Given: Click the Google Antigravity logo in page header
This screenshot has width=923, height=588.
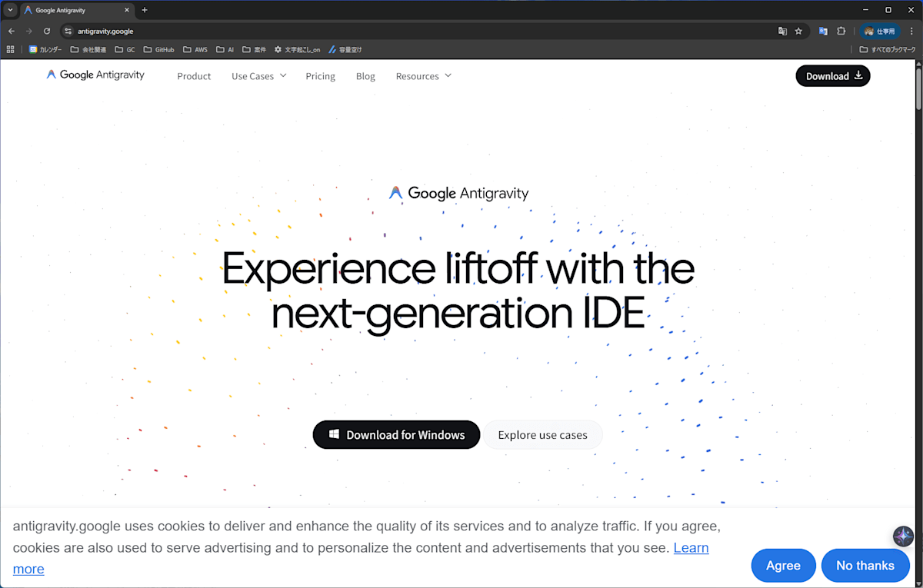Looking at the screenshot, I should pyautogui.click(x=95, y=75).
